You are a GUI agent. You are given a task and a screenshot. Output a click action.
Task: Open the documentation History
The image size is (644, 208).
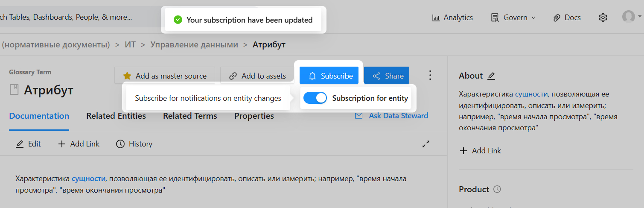pyautogui.click(x=134, y=144)
